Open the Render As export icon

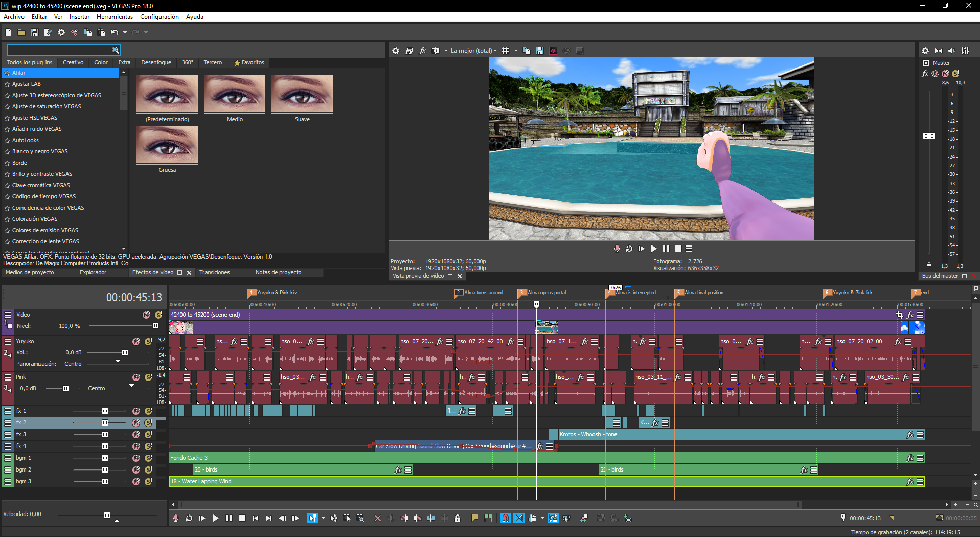48,32
